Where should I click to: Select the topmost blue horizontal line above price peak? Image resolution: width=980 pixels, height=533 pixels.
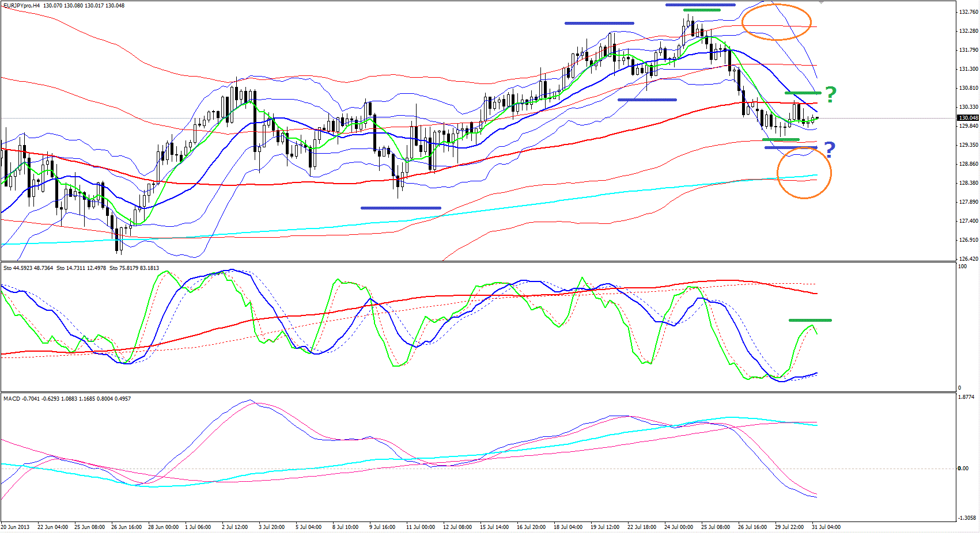(x=700, y=5)
